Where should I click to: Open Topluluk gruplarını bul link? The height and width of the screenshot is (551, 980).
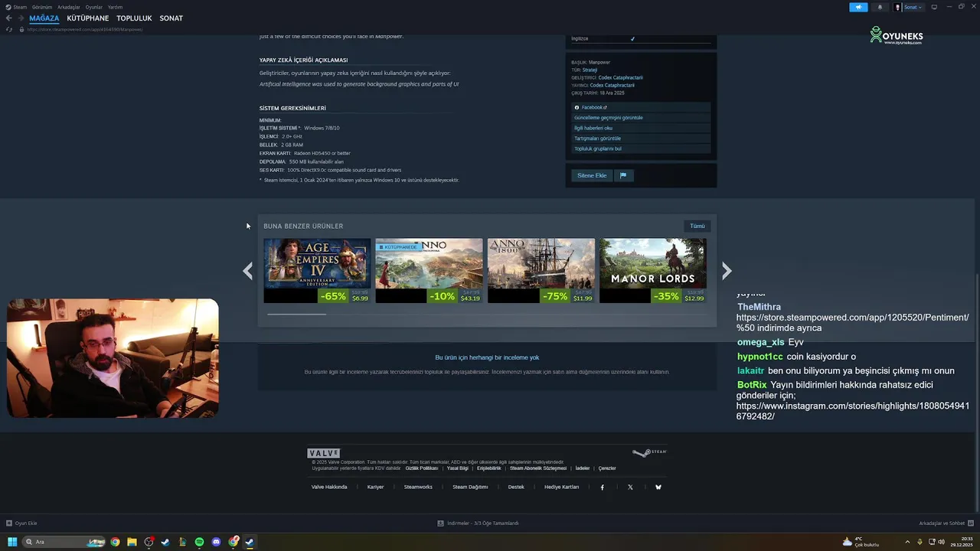pyautogui.click(x=642, y=148)
